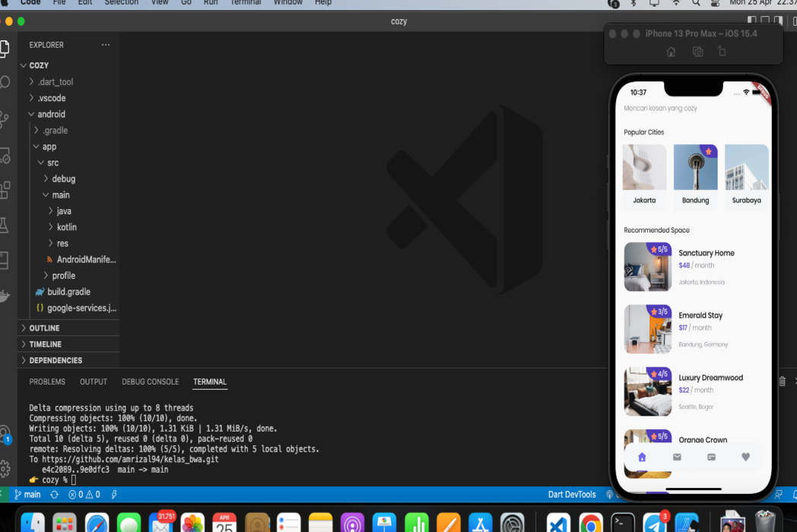
Task: Open Visual Studio Code in Dock
Action: point(558,522)
